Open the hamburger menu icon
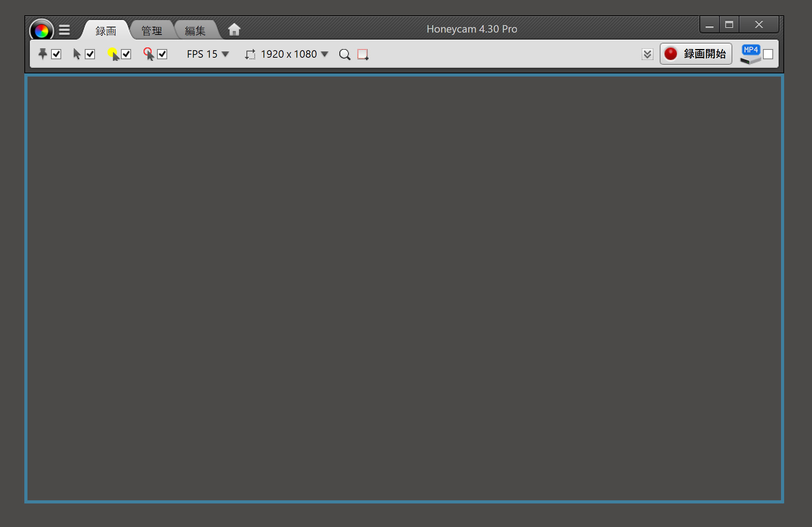 pos(64,30)
